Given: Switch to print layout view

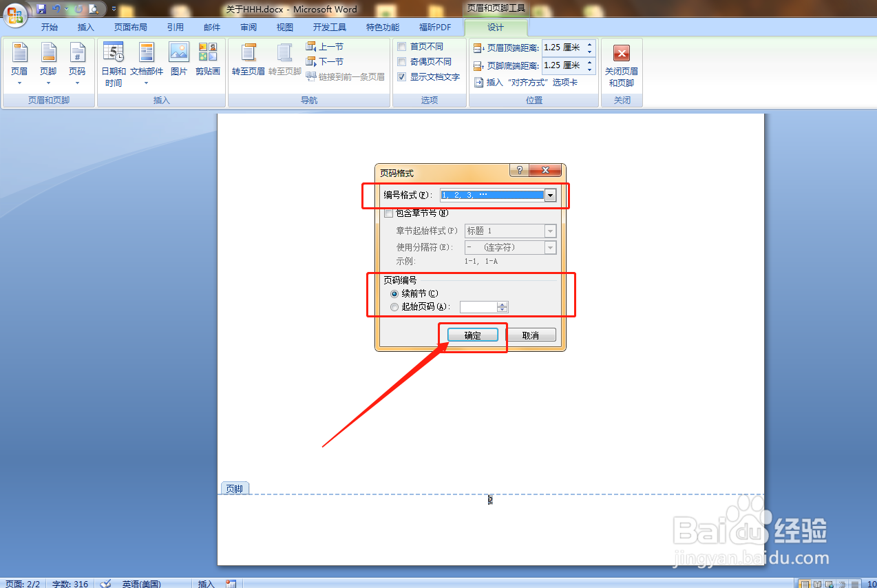Looking at the screenshot, I should (x=804, y=584).
